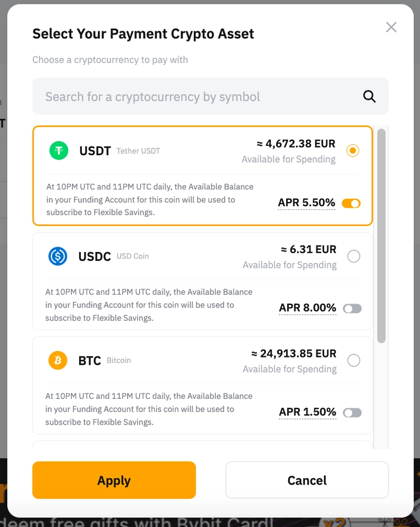
Task: Click the asset list scrollbar
Action: [382, 236]
